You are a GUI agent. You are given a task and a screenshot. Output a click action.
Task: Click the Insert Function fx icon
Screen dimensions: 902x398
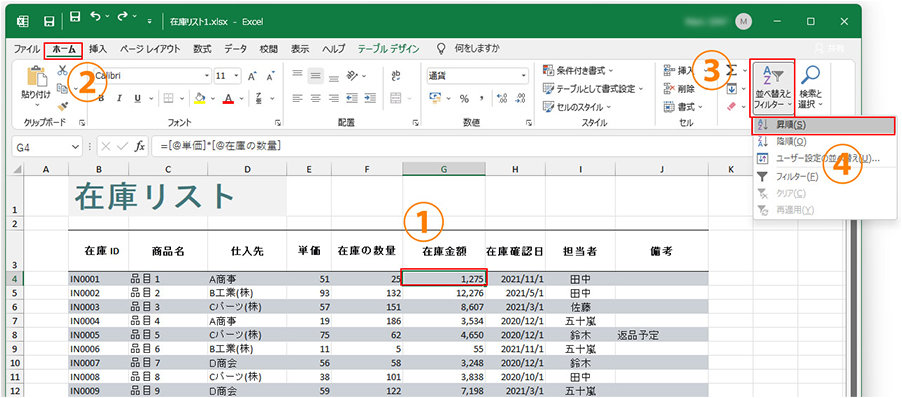[140, 147]
